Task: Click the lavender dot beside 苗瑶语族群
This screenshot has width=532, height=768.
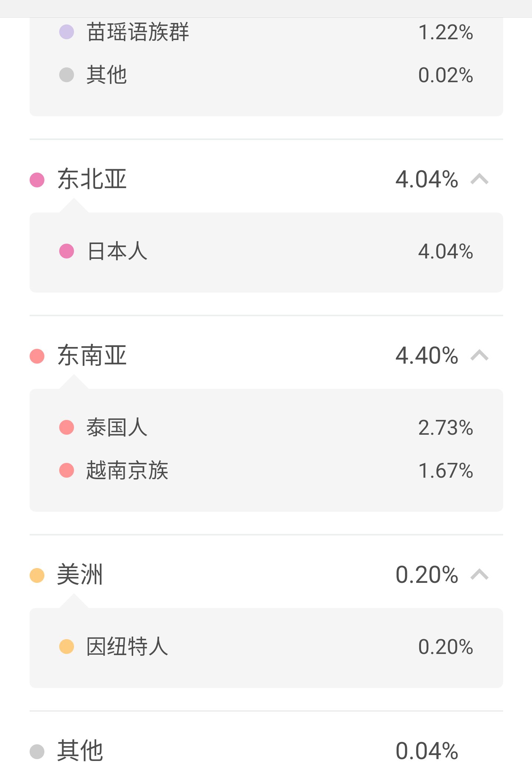Action: pos(67,32)
